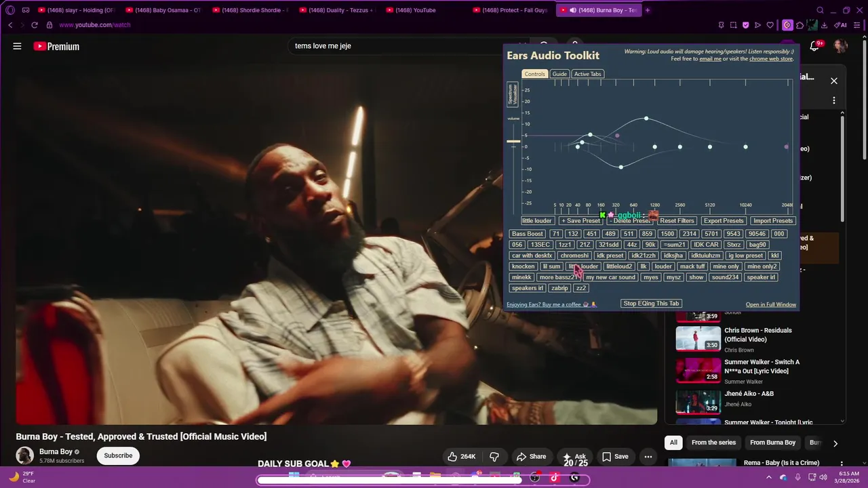The height and width of the screenshot is (488, 868).
Task: Dislike the video with thumbs down
Action: (x=494, y=456)
